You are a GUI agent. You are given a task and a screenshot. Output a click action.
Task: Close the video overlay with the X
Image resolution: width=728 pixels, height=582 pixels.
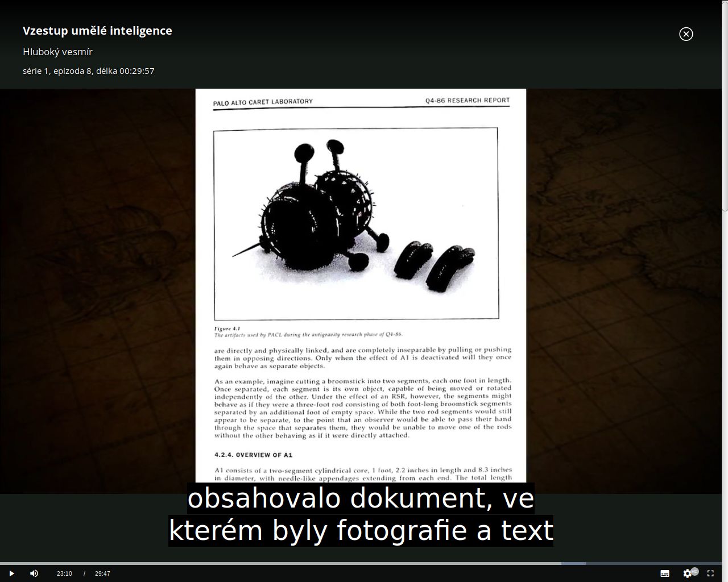(x=686, y=34)
